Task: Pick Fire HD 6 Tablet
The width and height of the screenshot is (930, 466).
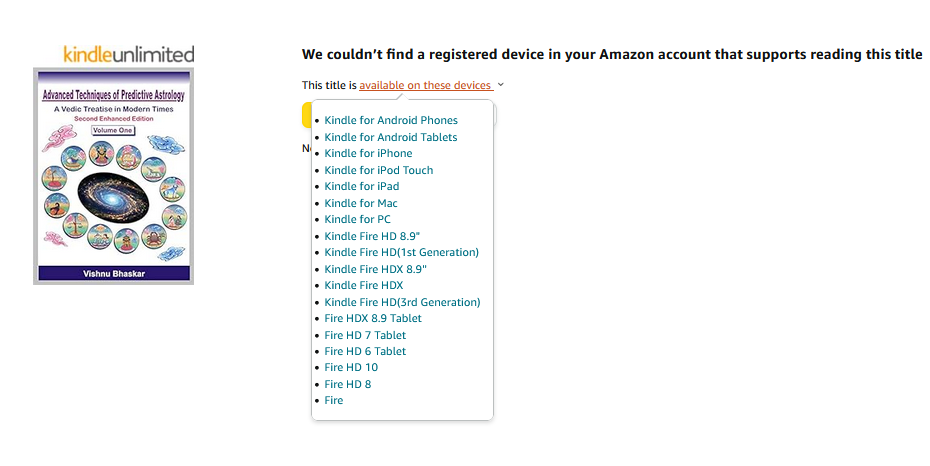Action: 365,351
